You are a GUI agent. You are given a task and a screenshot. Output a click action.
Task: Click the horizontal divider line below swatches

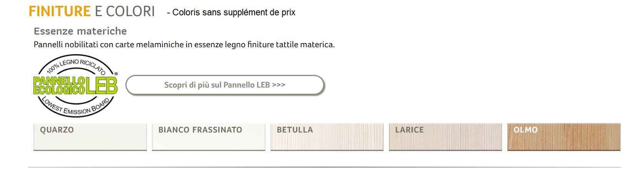324,167
